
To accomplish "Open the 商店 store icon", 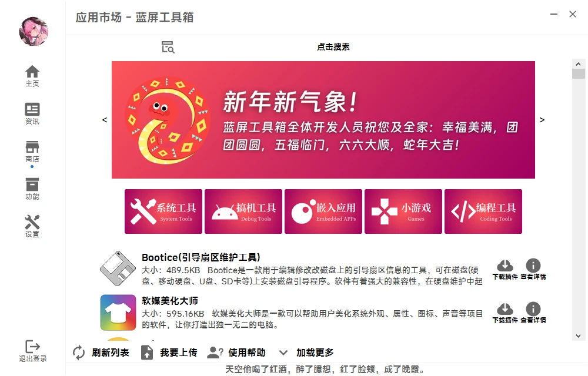I will click(x=32, y=152).
